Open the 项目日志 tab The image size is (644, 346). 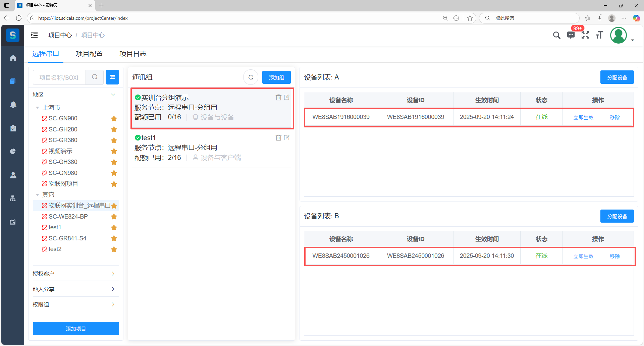coord(133,54)
